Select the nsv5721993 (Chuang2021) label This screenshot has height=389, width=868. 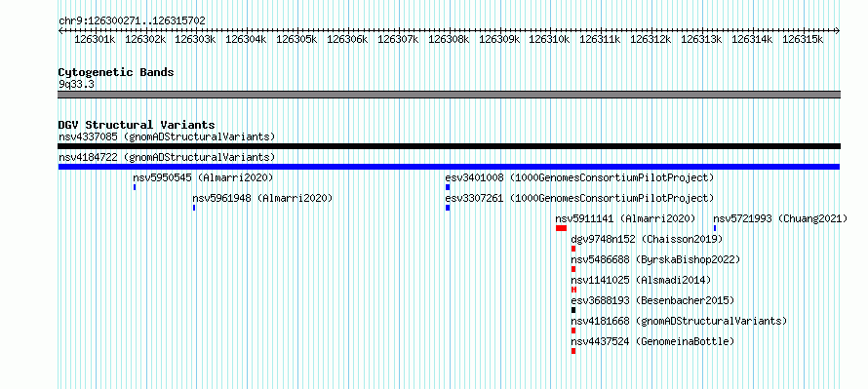[780, 218]
